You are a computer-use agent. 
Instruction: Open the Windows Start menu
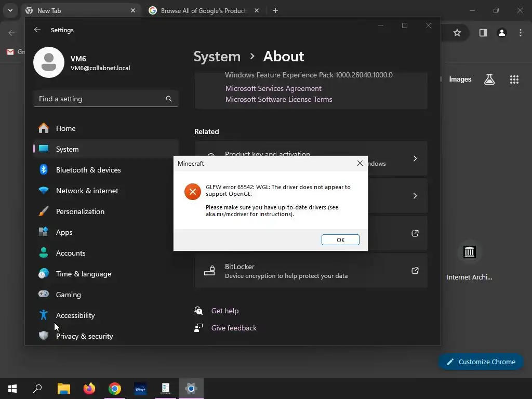pyautogui.click(x=12, y=389)
